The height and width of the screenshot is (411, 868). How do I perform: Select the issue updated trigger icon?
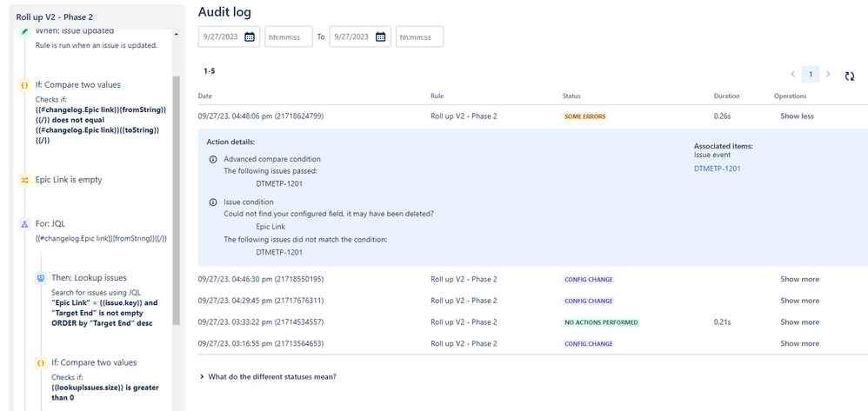pyautogui.click(x=24, y=32)
